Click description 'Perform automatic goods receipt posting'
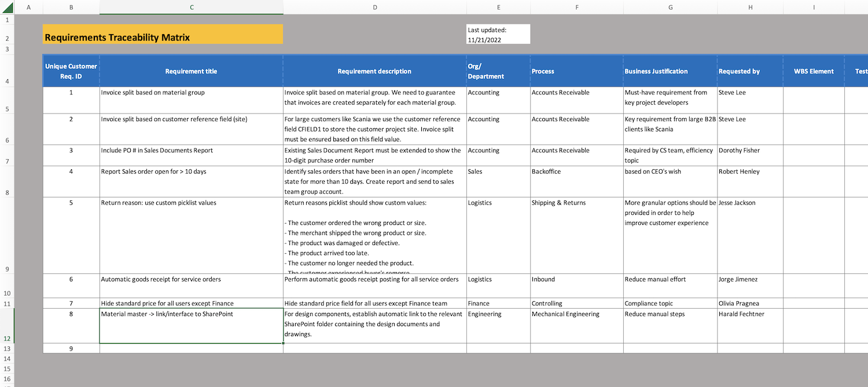The width and height of the screenshot is (868, 387). click(375, 286)
